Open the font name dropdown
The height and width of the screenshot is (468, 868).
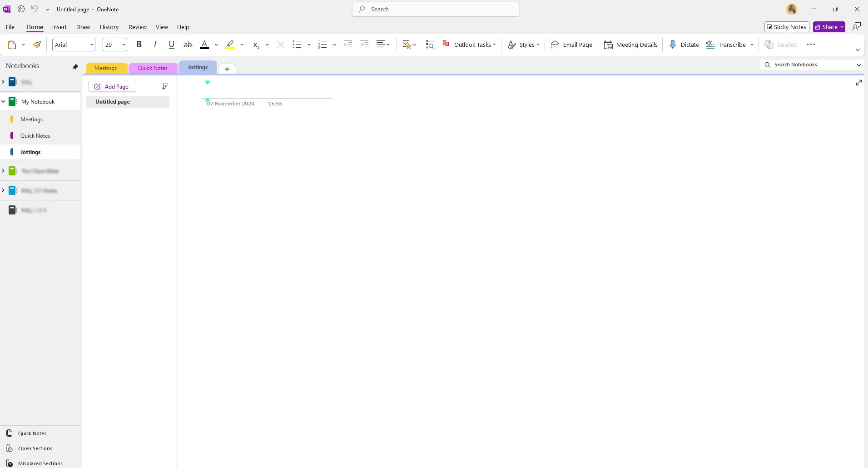[92, 45]
